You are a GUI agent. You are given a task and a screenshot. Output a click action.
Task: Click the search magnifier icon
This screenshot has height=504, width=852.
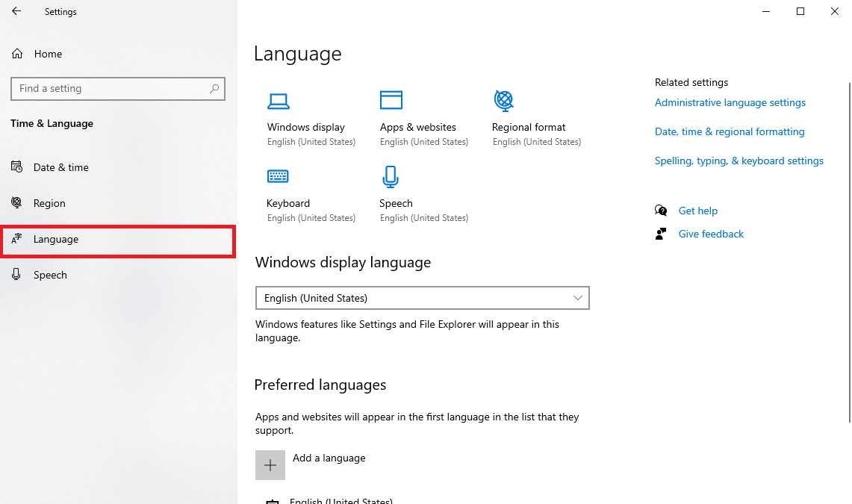click(x=214, y=89)
